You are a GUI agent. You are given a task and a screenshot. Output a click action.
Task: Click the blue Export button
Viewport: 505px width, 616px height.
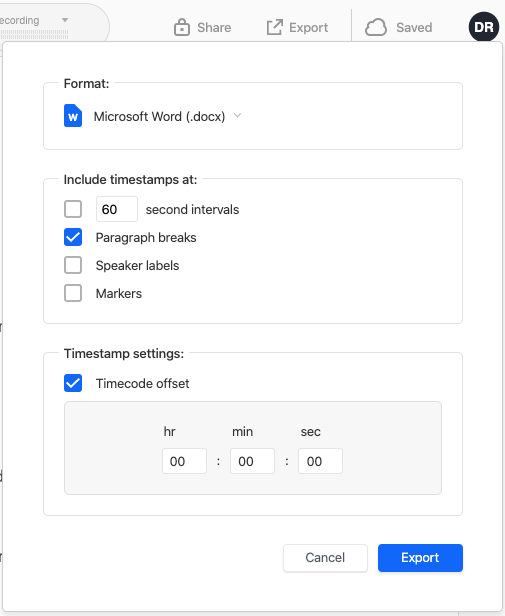(x=420, y=558)
